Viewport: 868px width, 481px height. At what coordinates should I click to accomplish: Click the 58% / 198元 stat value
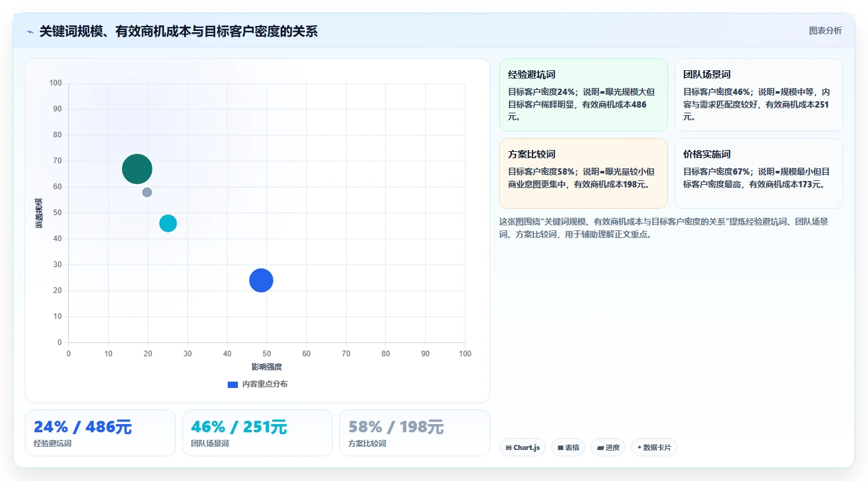396,427
